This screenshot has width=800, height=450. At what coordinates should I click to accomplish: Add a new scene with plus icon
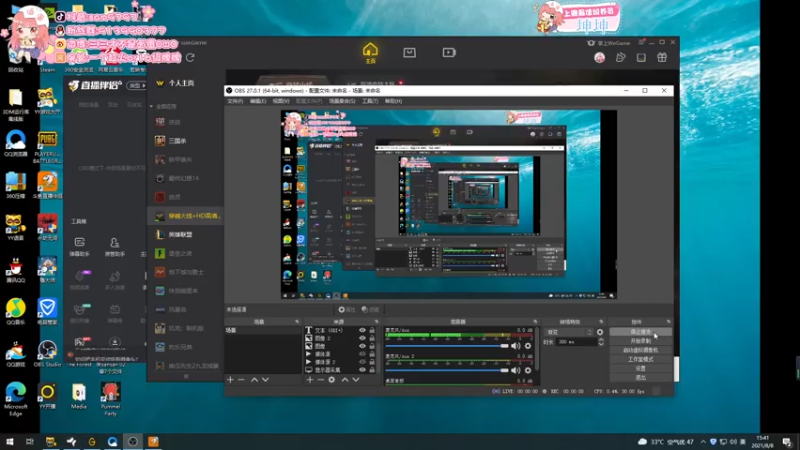coord(230,380)
